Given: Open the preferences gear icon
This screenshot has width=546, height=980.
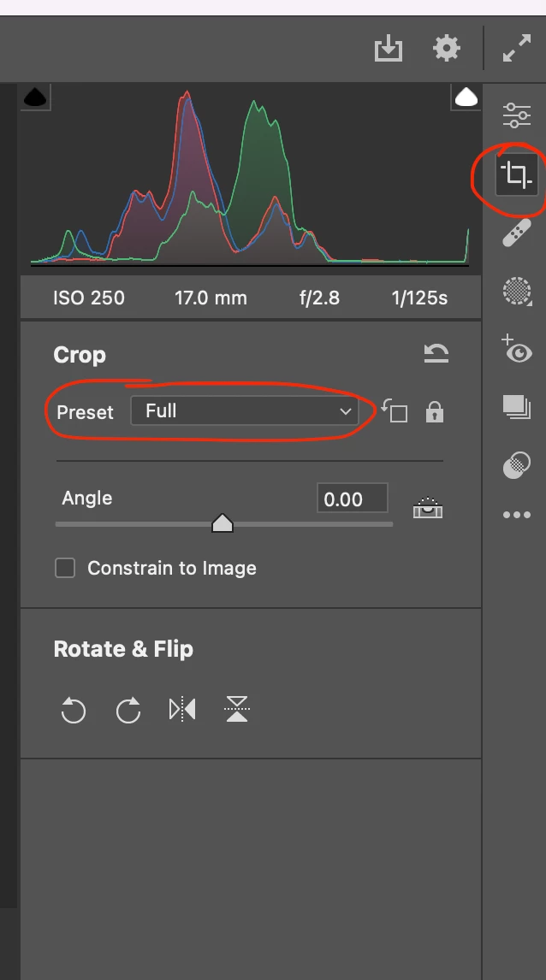Looking at the screenshot, I should [x=447, y=49].
